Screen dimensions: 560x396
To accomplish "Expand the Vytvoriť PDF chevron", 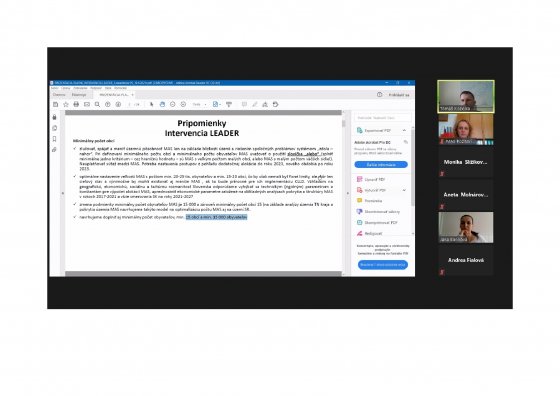I will click(404, 190).
